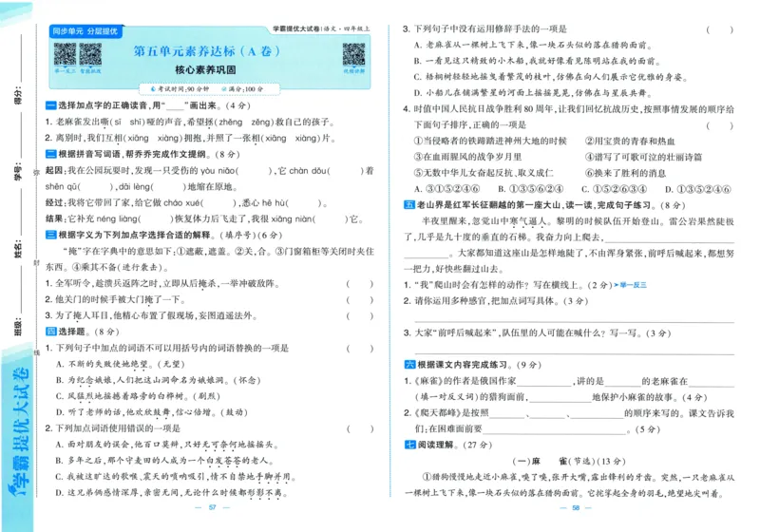Click the answer bracket for 为了掩人耳目 sentence
Image resolution: width=760 pixels, height=532 pixels.
[360, 316]
